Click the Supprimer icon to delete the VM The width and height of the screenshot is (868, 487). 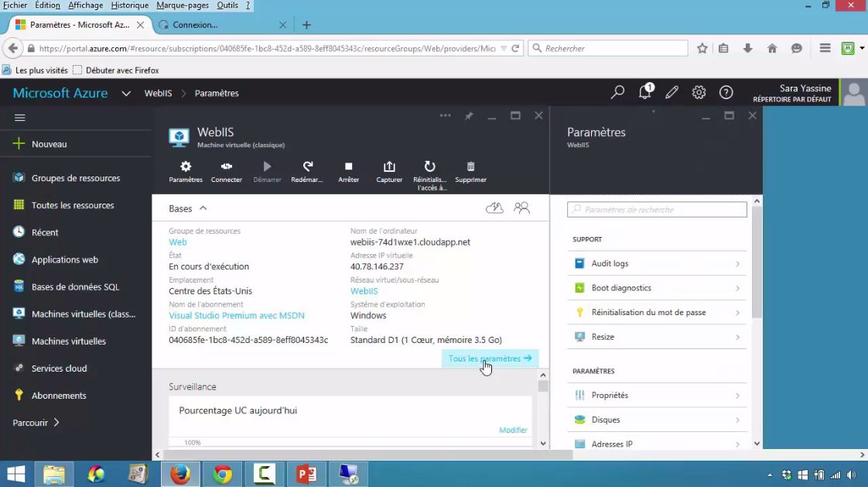(470, 170)
